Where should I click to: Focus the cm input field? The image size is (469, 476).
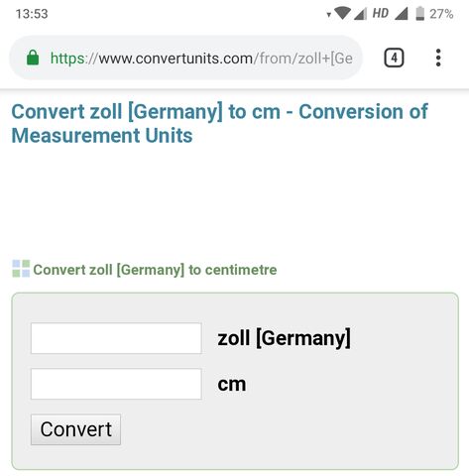point(116,384)
